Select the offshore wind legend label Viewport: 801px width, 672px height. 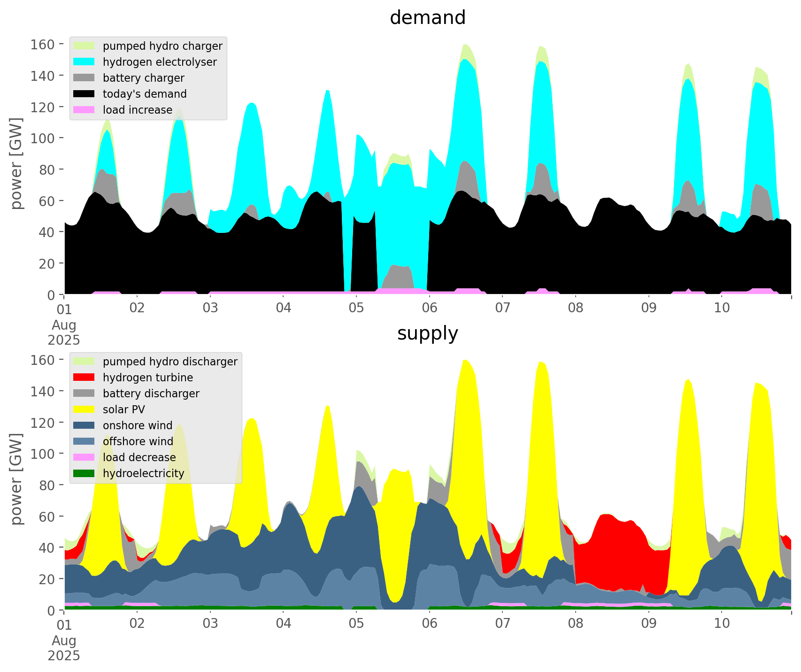138,441
